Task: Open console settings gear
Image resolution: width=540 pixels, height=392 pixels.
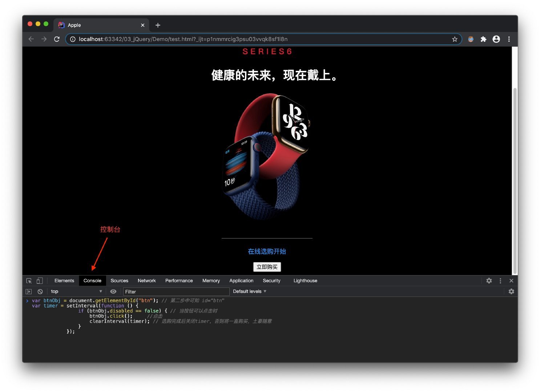Action: [x=511, y=291]
